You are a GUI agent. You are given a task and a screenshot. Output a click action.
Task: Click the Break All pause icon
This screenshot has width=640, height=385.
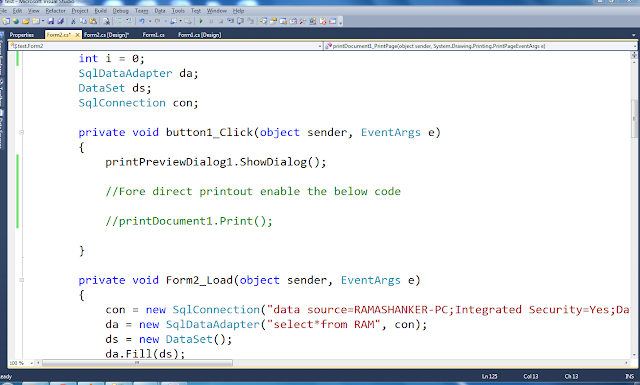click(211, 21)
